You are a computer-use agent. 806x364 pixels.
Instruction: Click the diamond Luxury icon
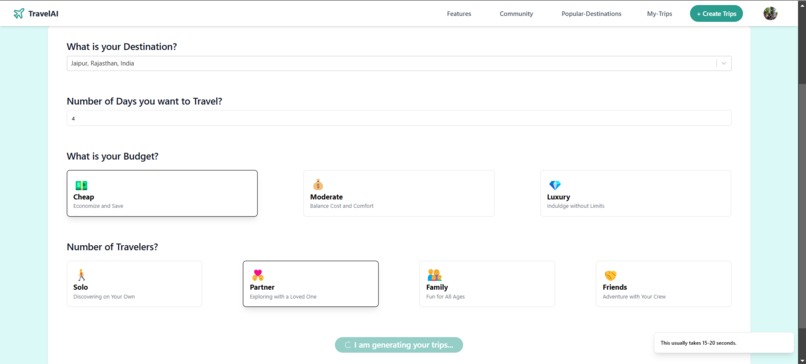point(555,185)
